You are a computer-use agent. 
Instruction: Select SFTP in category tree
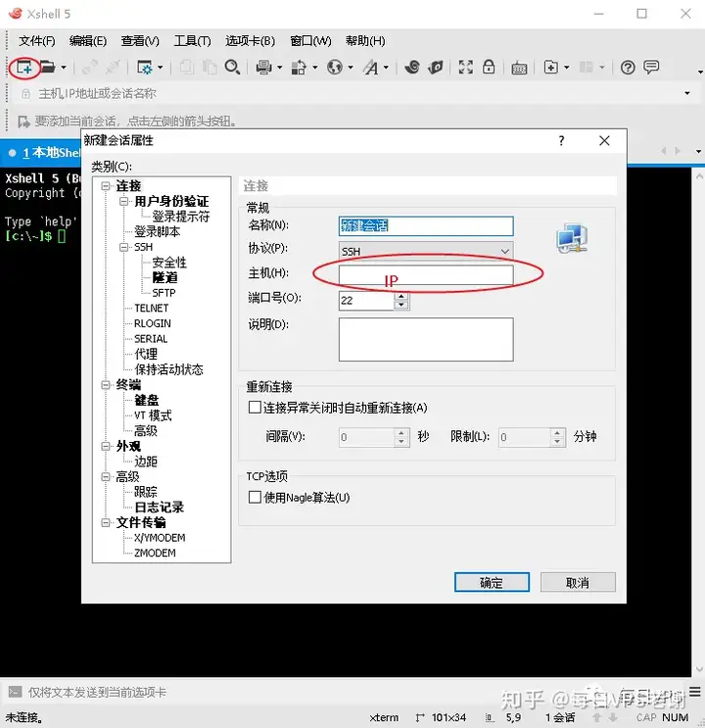(164, 293)
